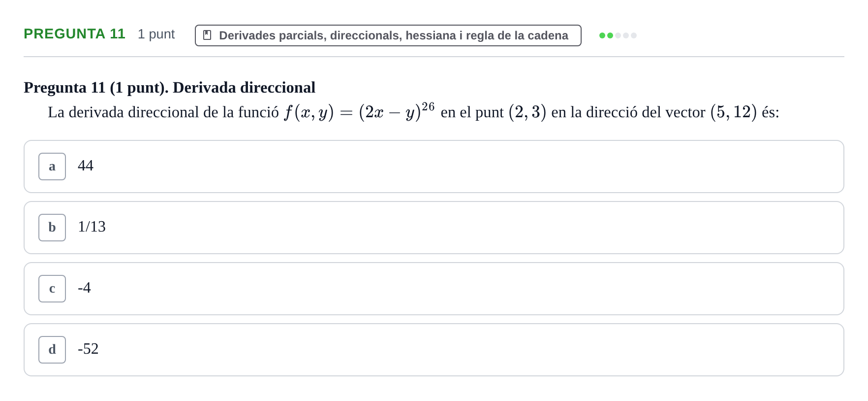The height and width of the screenshot is (401, 868).
Task: Choose the answer option -4
Action: 434,289
